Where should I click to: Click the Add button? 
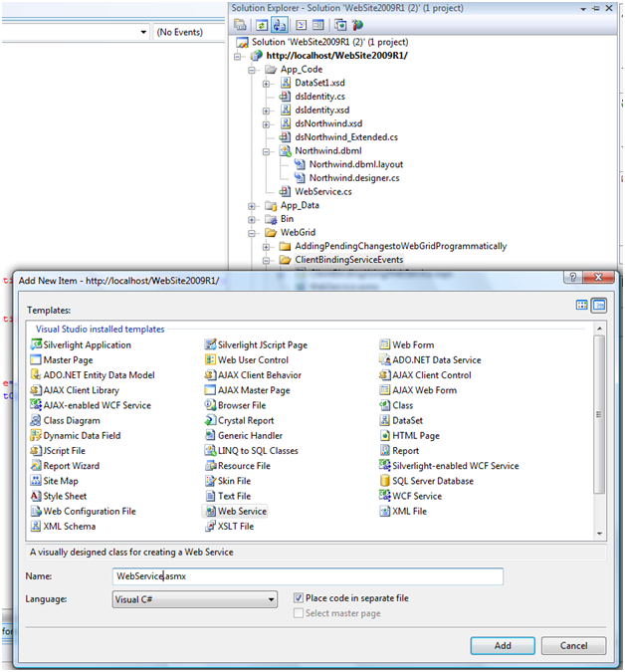click(x=503, y=645)
